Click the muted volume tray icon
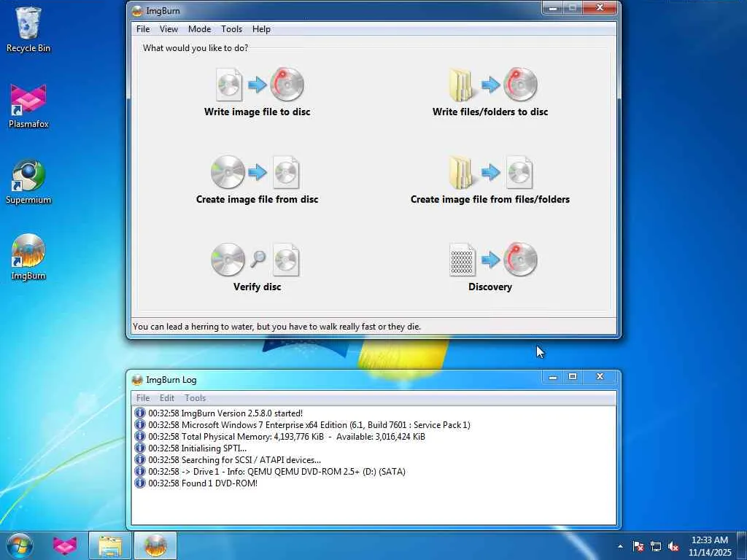The width and height of the screenshot is (747, 560). pyautogui.click(x=673, y=546)
